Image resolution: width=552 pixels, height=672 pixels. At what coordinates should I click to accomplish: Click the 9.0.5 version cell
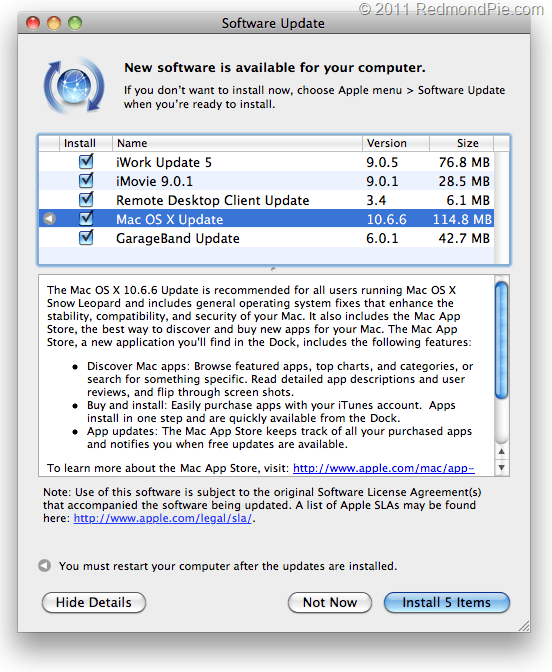click(382, 162)
